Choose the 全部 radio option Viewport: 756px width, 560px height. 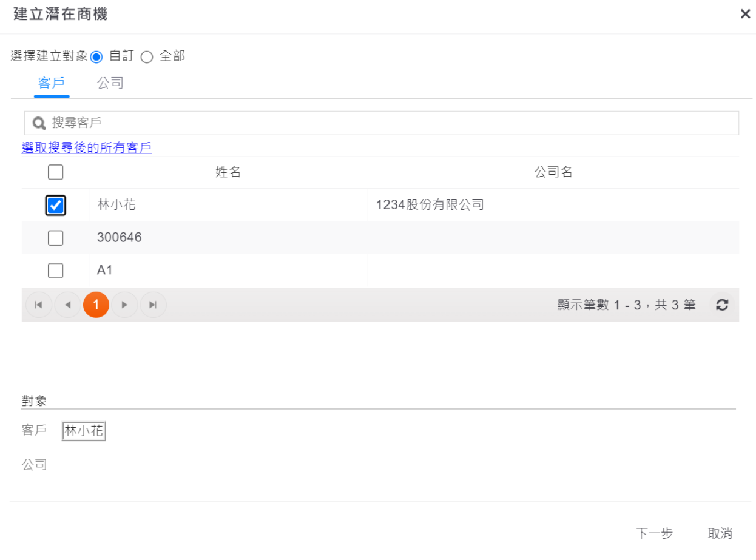point(147,57)
